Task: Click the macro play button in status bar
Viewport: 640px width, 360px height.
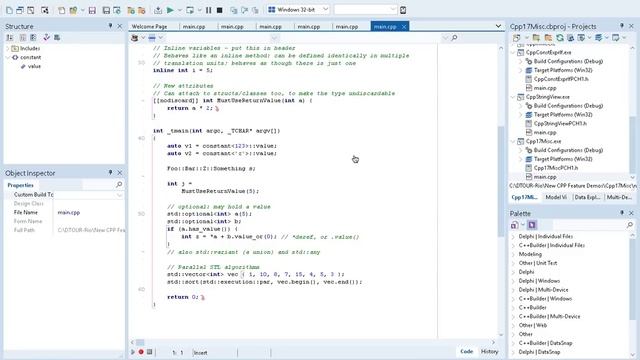Action: [x=133, y=352]
